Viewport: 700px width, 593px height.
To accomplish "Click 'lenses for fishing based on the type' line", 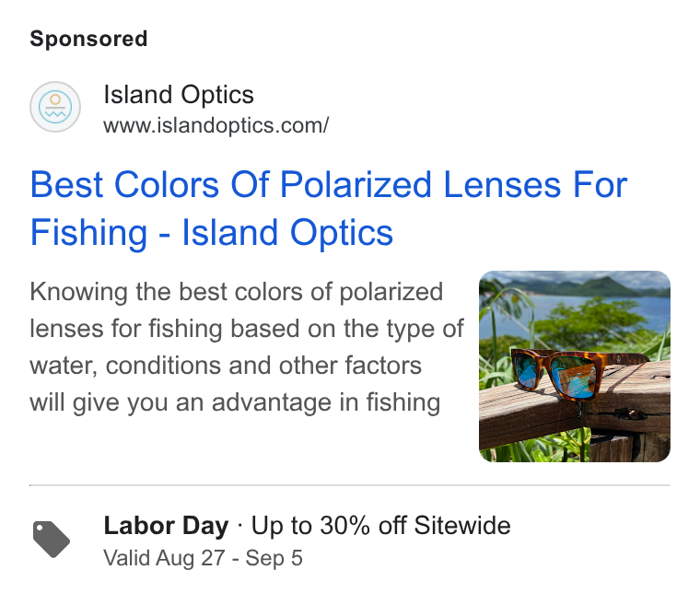I will click(x=247, y=329).
